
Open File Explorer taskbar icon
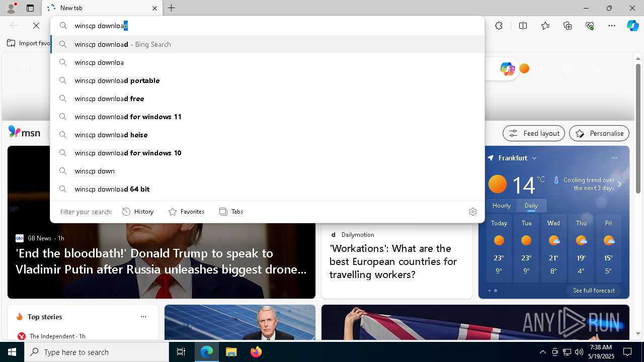[231, 352]
